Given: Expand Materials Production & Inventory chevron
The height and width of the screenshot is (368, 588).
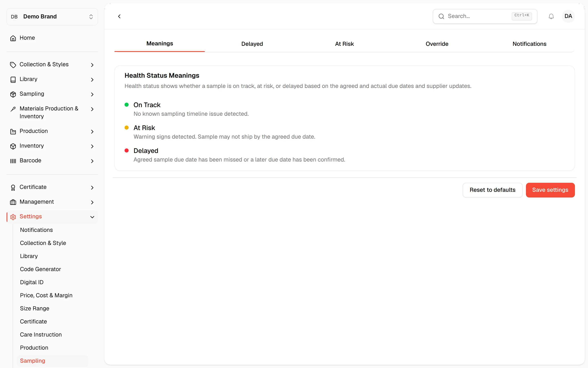Looking at the screenshot, I should click(92, 109).
